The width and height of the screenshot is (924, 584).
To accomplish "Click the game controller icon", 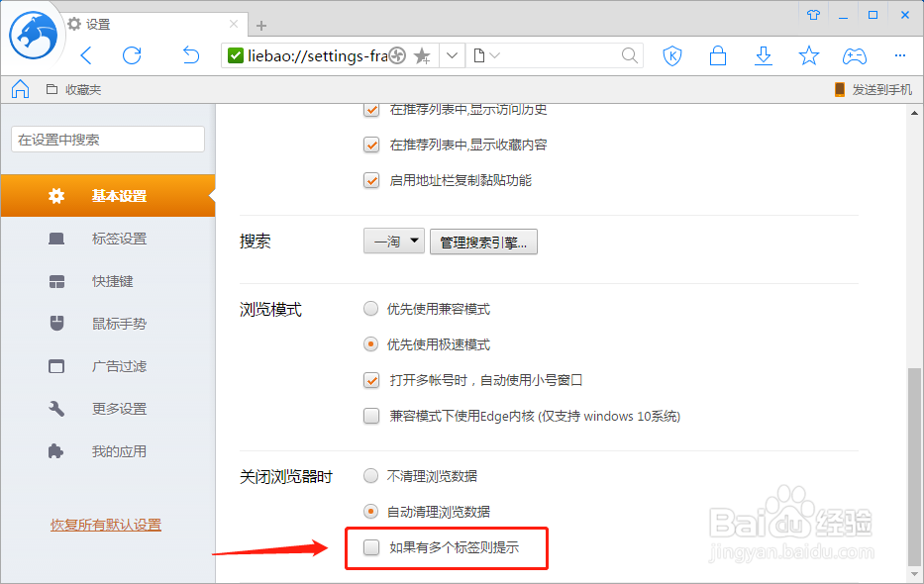I will point(855,56).
